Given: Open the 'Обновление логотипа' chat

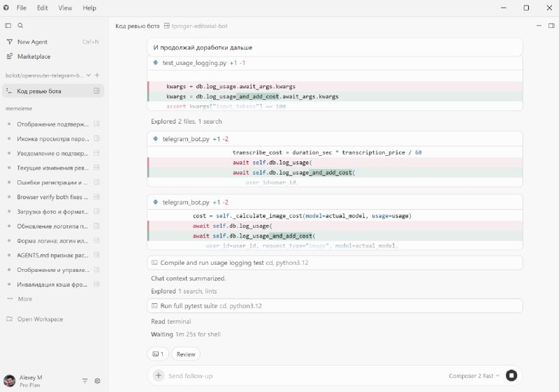Looking at the screenshot, I should coord(53,226).
